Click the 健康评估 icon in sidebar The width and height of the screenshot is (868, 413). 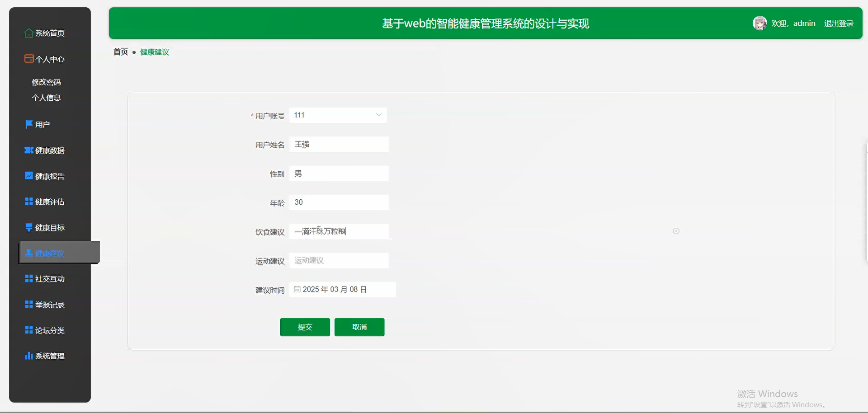(28, 202)
